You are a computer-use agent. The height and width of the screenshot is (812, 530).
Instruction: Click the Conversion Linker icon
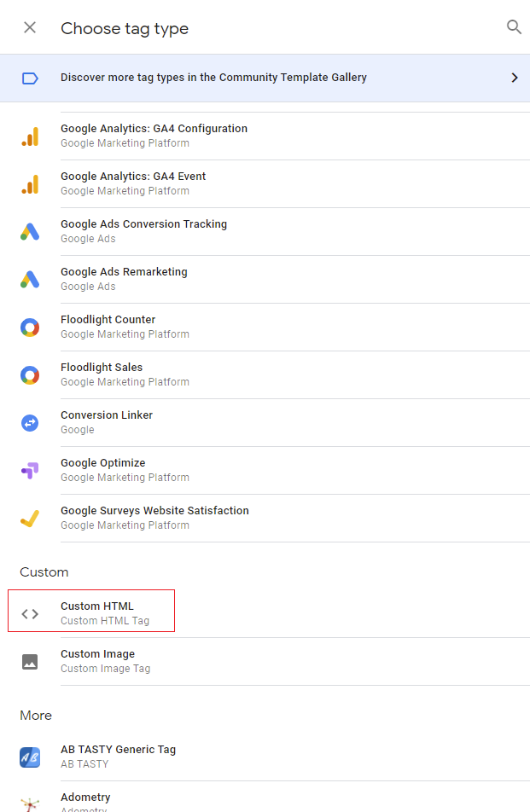pyautogui.click(x=30, y=423)
